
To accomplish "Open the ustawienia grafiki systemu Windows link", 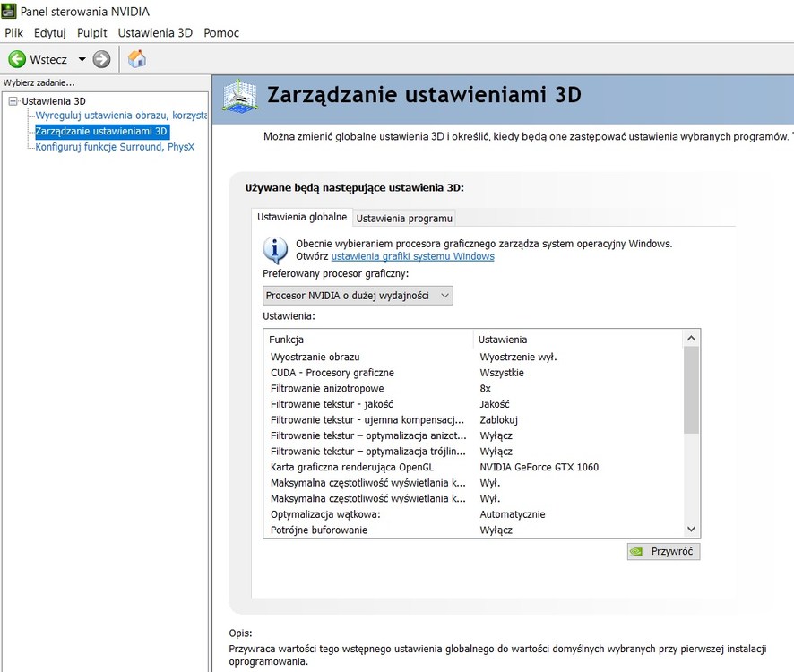I will click(x=413, y=256).
